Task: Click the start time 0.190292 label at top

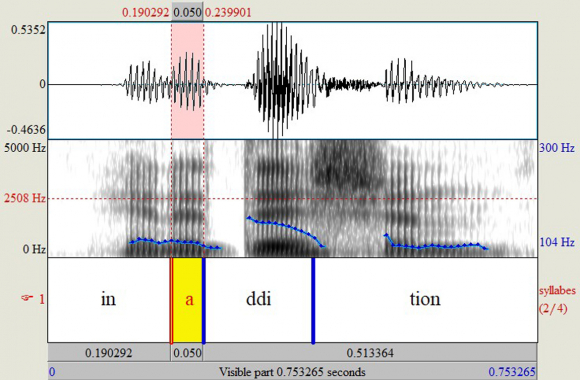Action: tap(146, 13)
